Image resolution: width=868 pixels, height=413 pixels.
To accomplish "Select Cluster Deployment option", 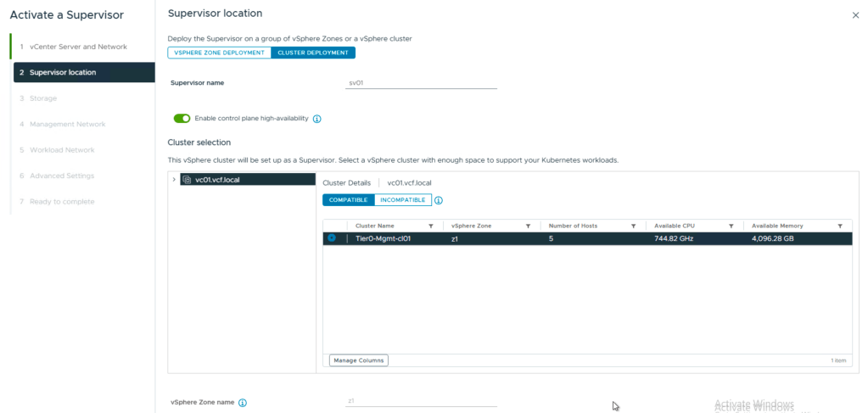I will pyautogui.click(x=313, y=53).
